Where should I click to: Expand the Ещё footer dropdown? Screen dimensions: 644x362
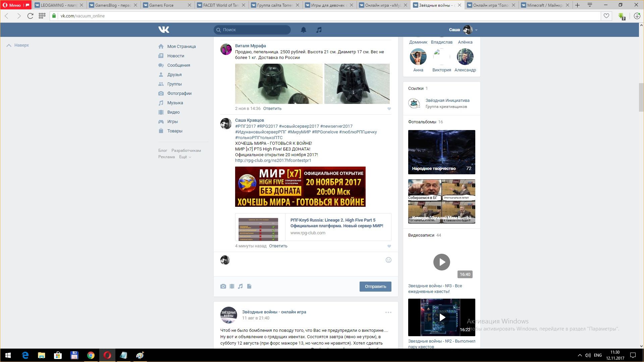pyautogui.click(x=185, y=157)
